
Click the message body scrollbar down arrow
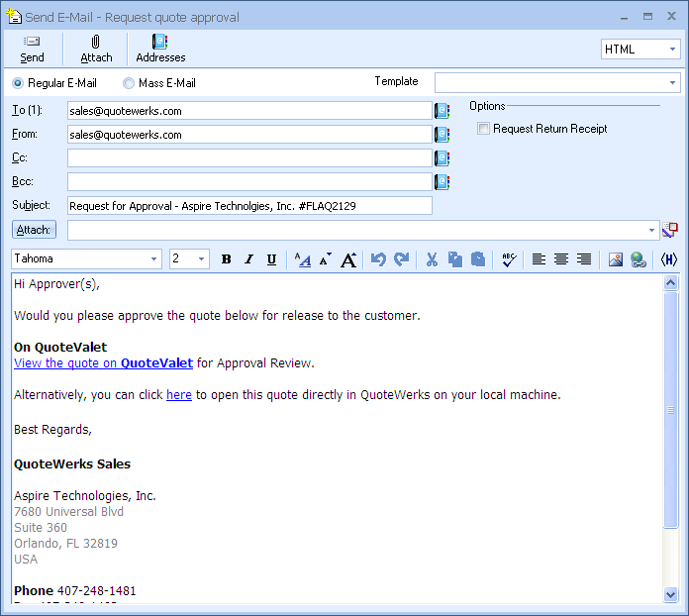[671, 594]
